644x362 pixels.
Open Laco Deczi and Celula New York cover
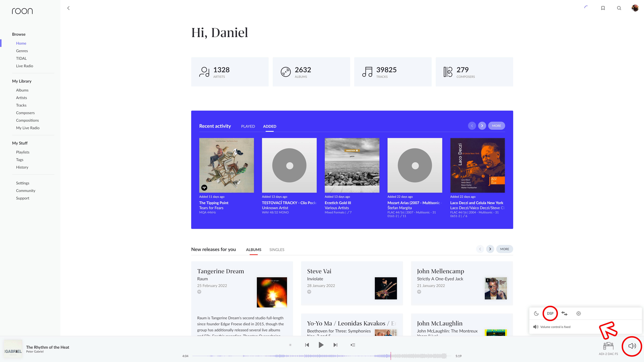tap(477, 165)
